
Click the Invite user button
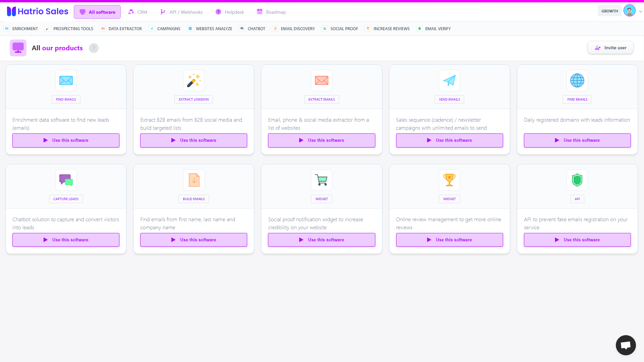tap(610, 48)
